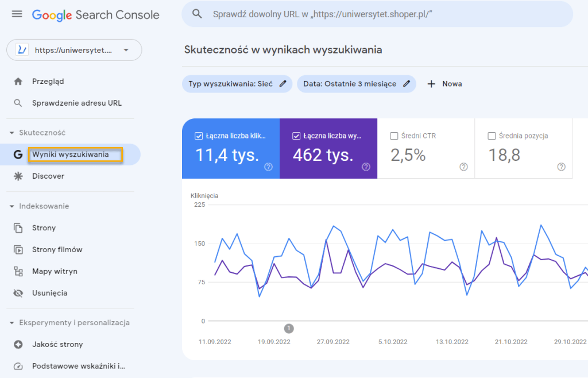Open the hamburger main menu
588x378 pixels.
[x=17, y=14]
